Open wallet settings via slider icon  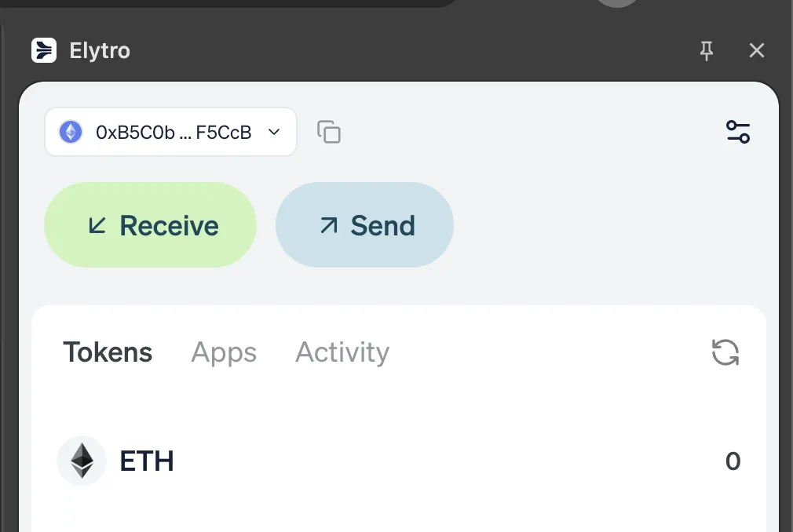tap(737, 132)
